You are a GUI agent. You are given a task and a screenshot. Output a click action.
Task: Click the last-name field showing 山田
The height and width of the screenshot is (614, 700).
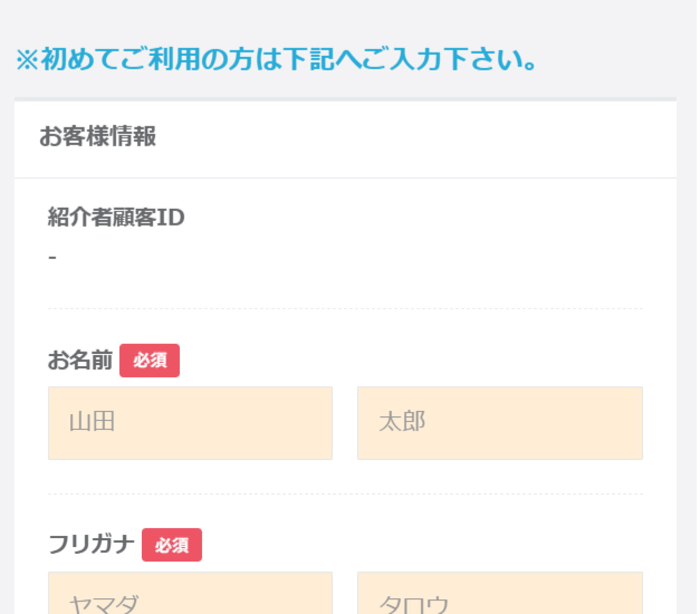tap(190, 423)
